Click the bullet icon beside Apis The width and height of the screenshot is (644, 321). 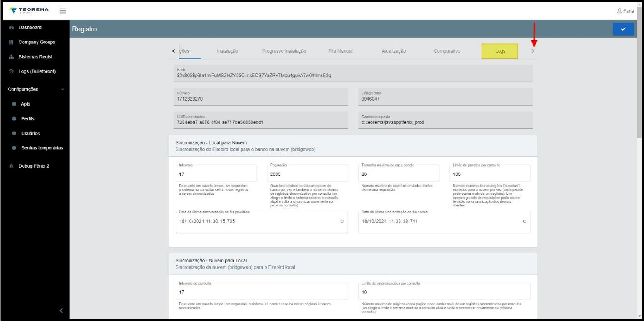pos(14,104)
